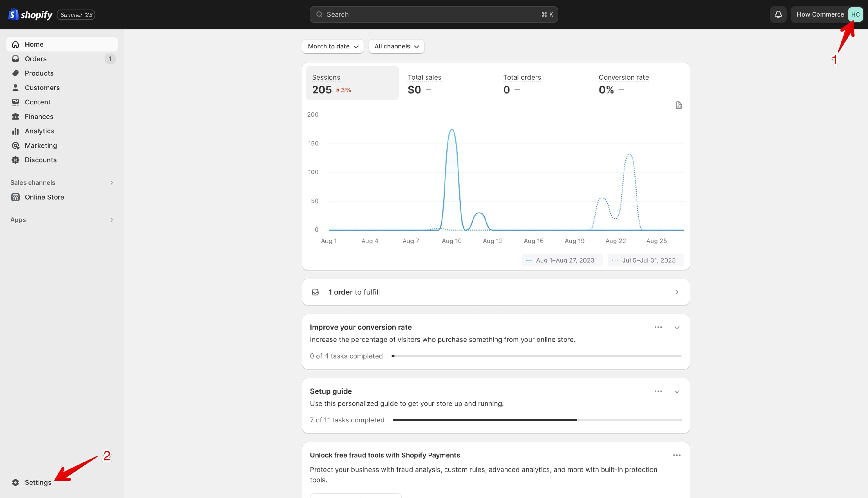Click the Summer '23 edition badge
The width and height of the screenshot is (868, 498).
pyautogui.click(x=76, y=15)
